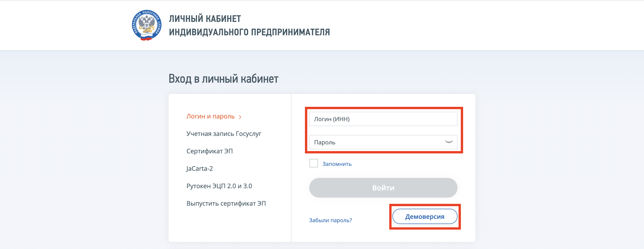Follow the Забыли пароль? link
644x249 pixels.
click(330, 220)
